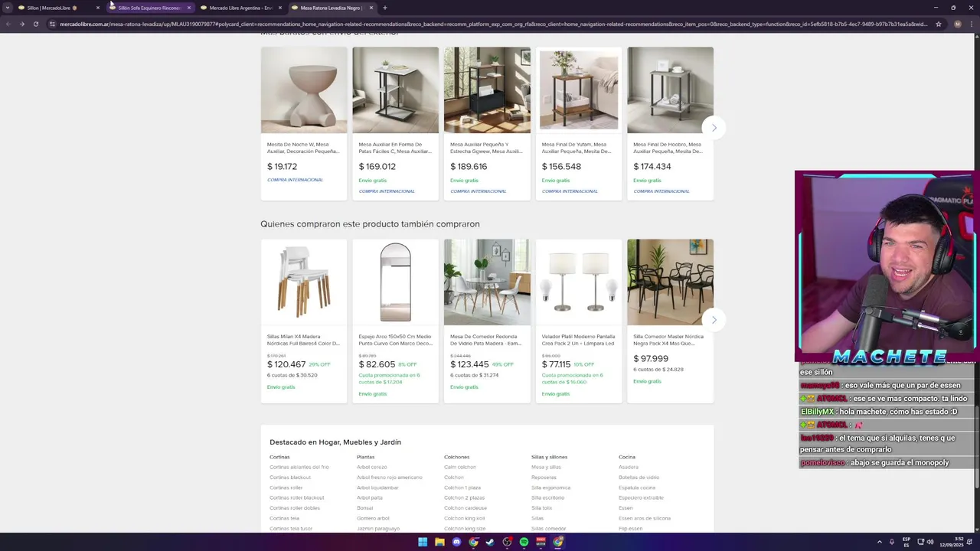Open 'Espejo Arco 150x50' mirror image
The height and width of the screenshot is (551, 980).
395,282
